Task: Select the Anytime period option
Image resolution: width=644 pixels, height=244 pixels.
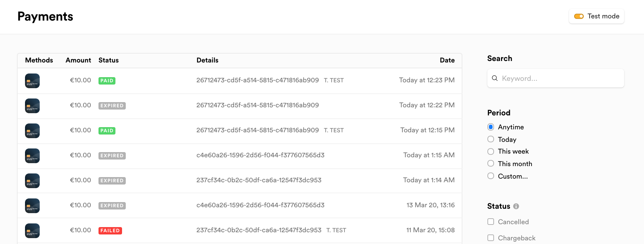Action: (x=491, y=127)
